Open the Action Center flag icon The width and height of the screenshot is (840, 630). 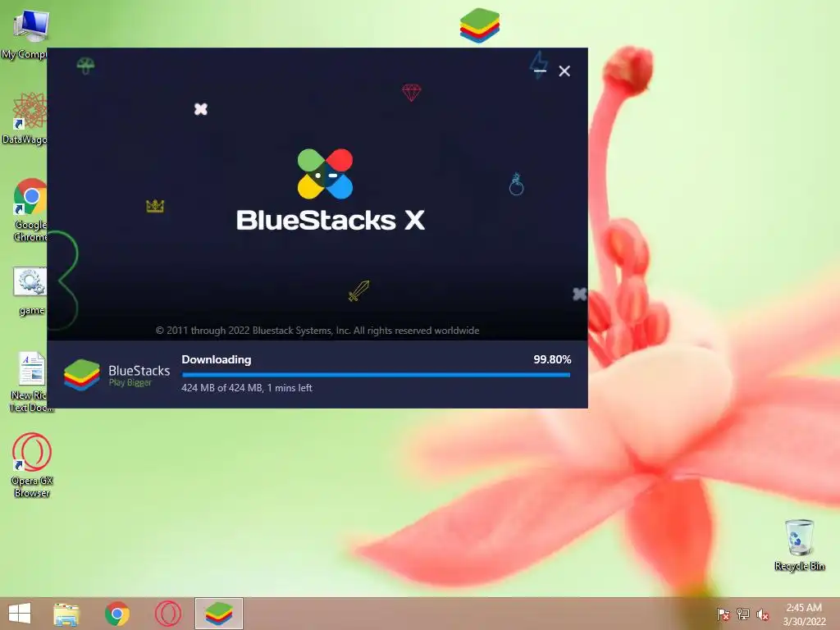point(723,614)
